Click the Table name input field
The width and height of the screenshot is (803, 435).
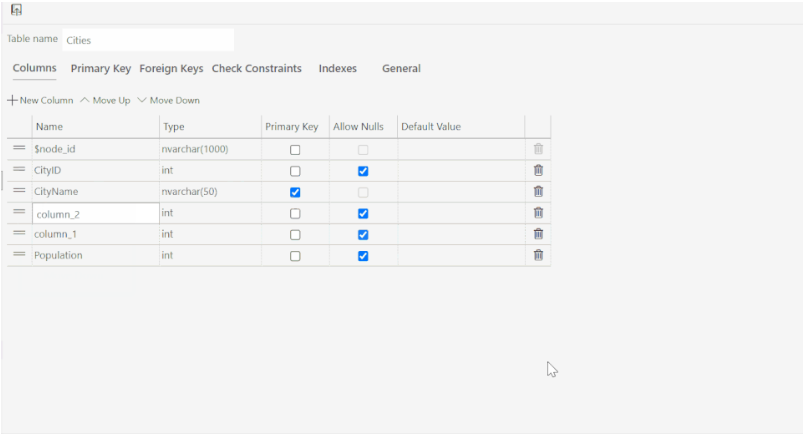tap(148, 40)
